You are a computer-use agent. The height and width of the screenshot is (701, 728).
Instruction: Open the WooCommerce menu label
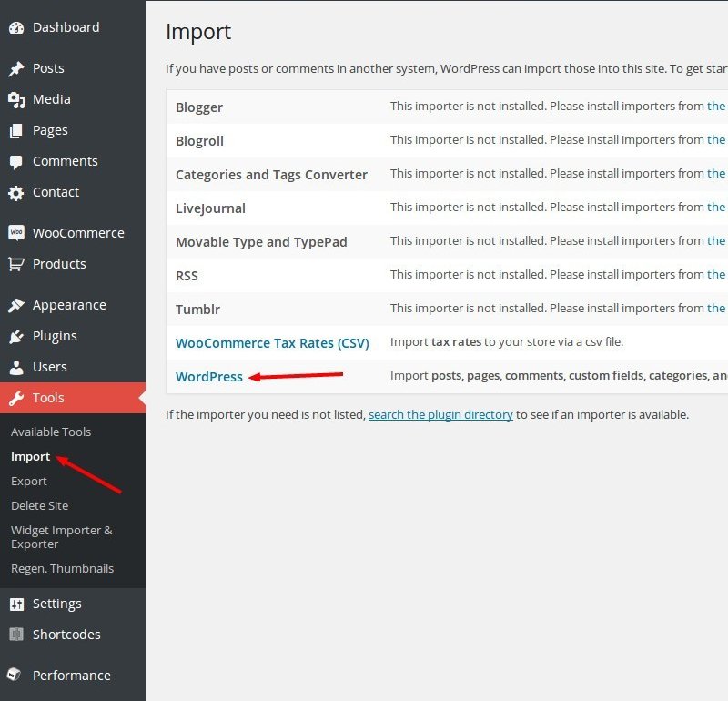(78, 233)
